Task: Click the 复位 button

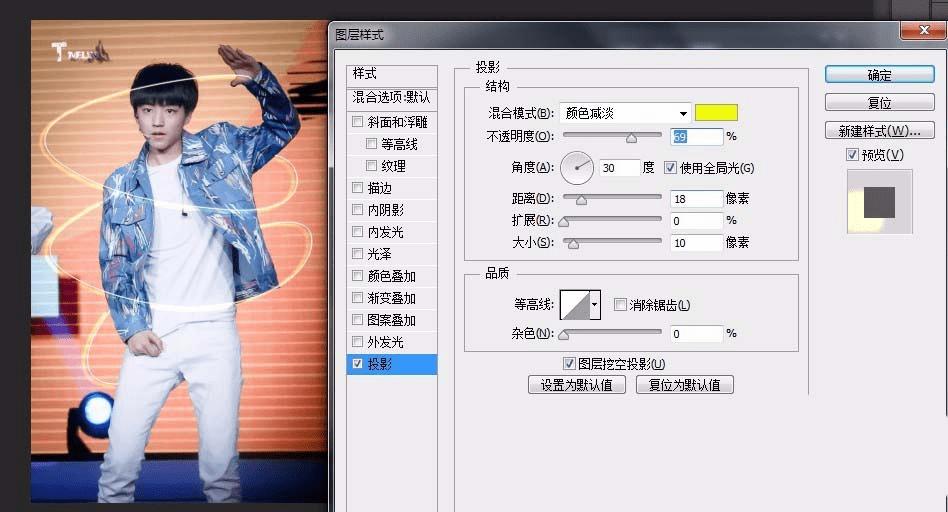Action: tap(880, 103)
